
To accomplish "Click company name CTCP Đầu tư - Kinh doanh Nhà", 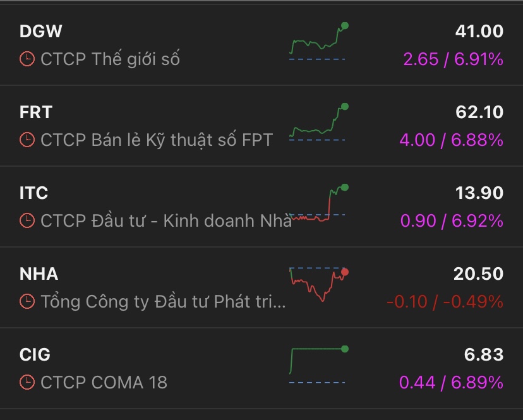I will [165, 220].
